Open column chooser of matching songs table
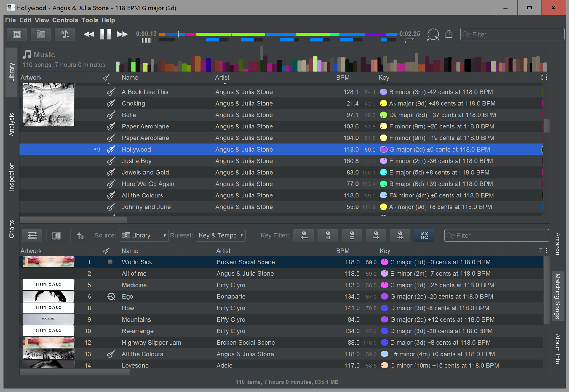The image size is (569, 392). pos(546,251)
